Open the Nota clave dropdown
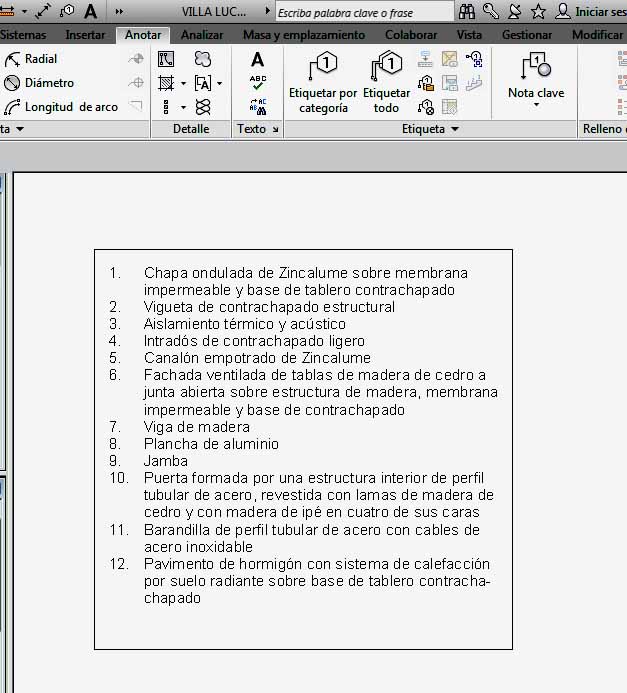Screen dimensions: 627x693 (x=536, y=82)
